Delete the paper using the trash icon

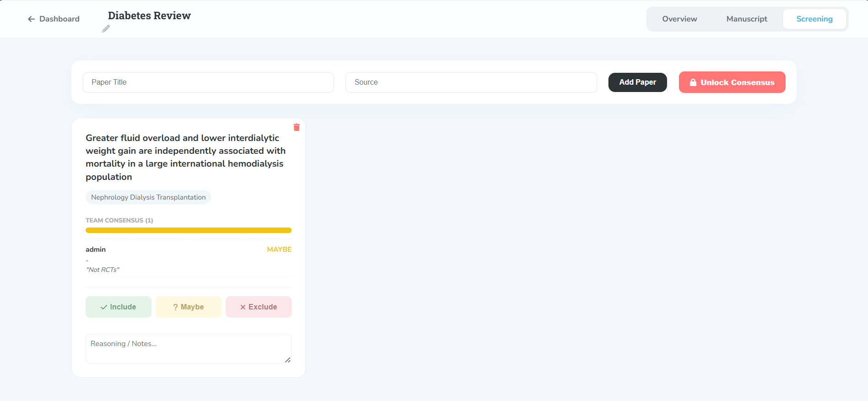coord(296,127)
